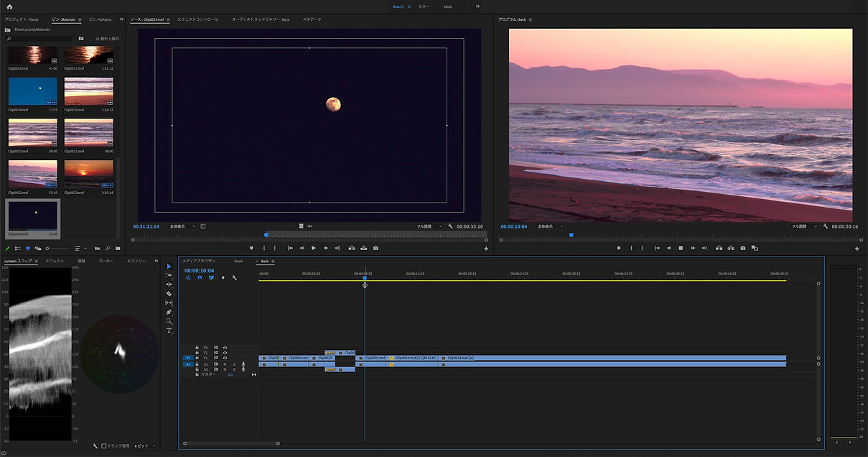Screen dimensions: 868x457
Task: Toggle V1 track output eye
Action: [225, 358]
